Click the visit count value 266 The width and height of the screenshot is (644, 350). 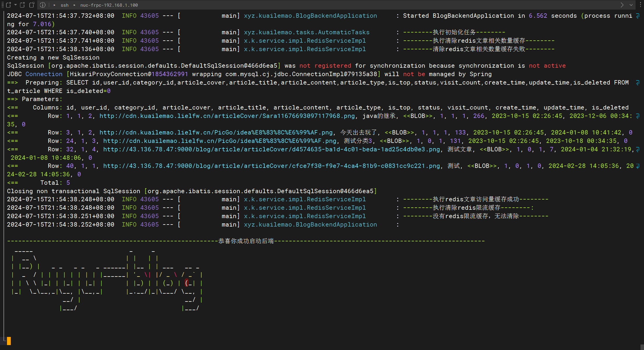479,116
